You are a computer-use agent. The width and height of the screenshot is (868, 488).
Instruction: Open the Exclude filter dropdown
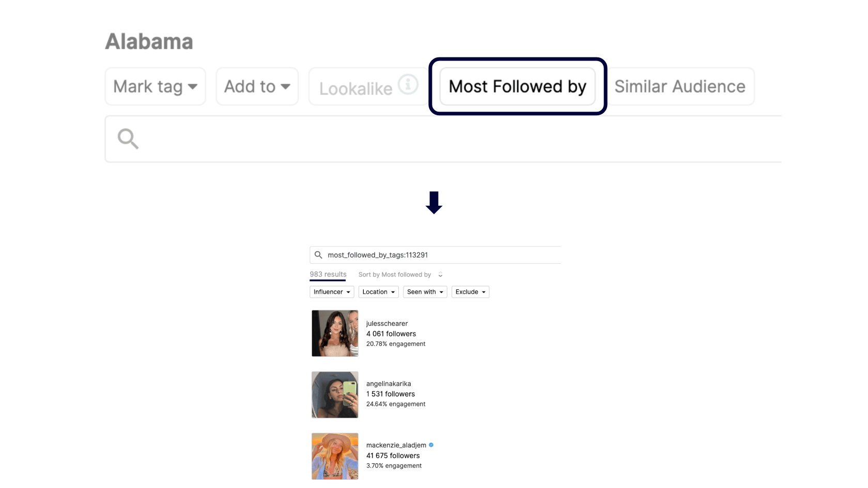click(x=470, y=292)
